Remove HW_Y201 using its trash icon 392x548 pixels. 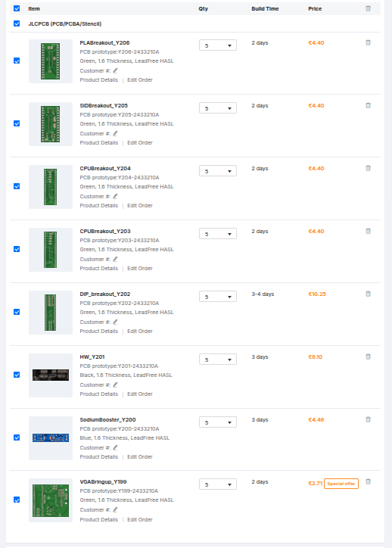[368, 357]
